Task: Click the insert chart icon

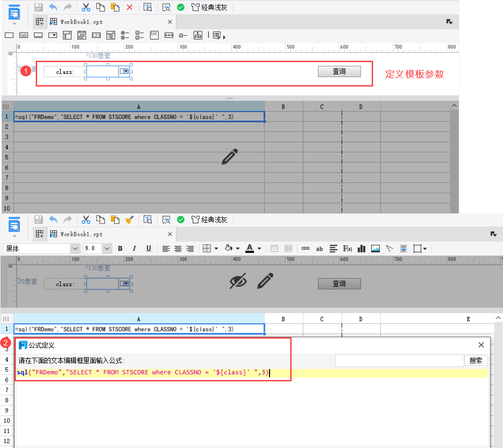Action: [361, 249]
